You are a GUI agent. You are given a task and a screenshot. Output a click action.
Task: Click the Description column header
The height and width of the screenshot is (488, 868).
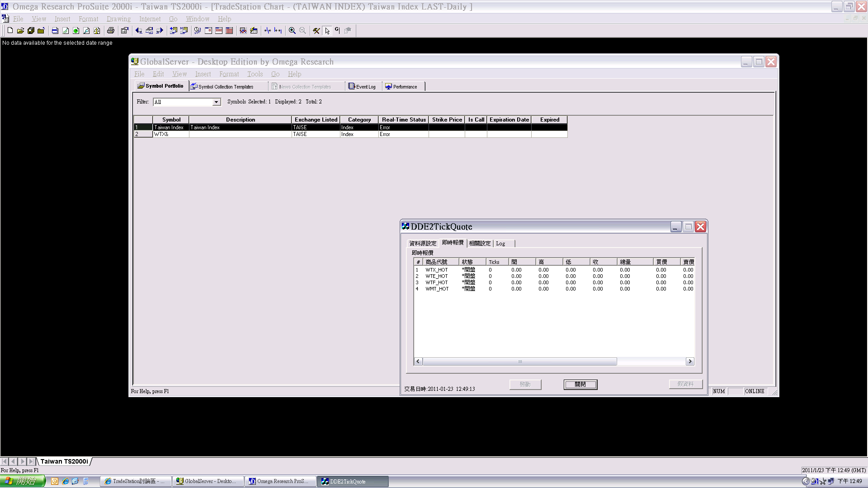[x=241, y=120]
